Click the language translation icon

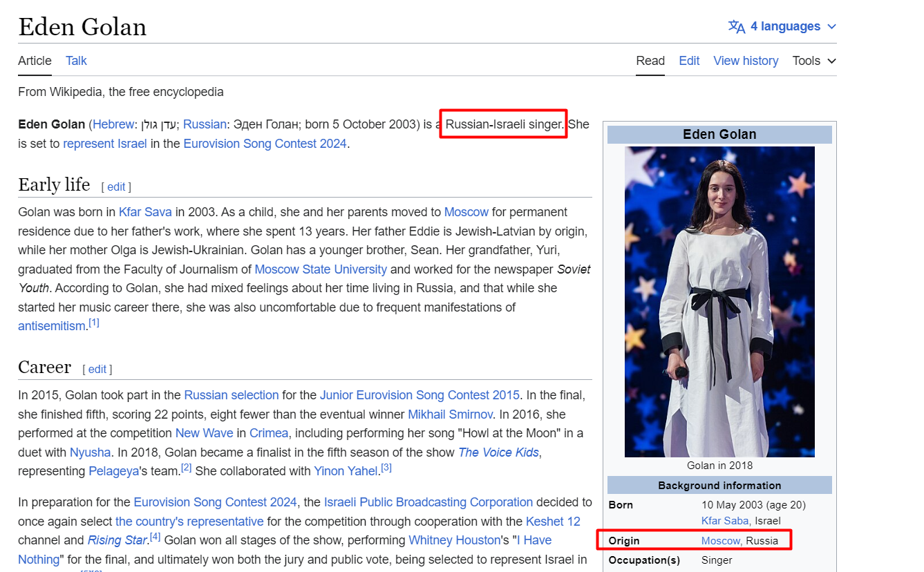tap(737, 26)
